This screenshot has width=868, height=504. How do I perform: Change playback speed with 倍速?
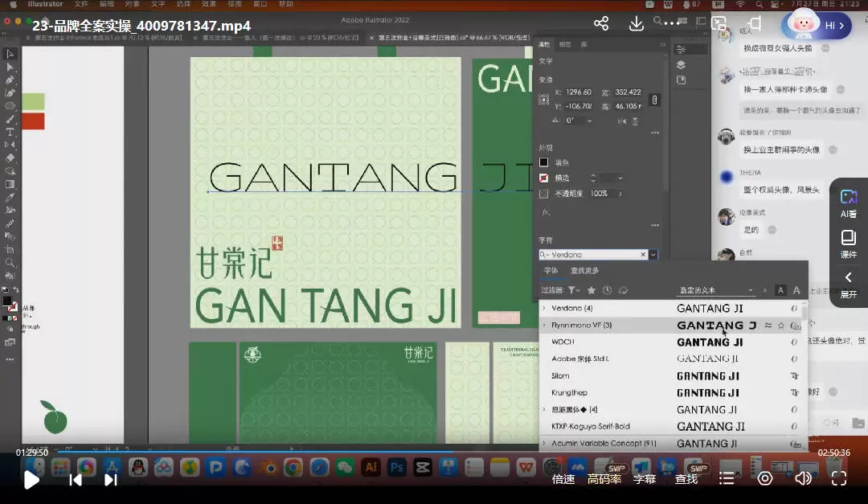click(x=563, y=479)
